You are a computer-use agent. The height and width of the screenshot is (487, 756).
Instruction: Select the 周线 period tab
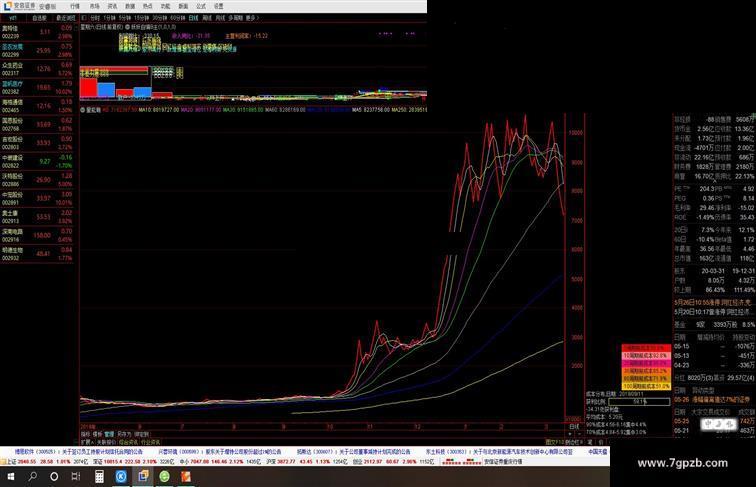[207, 18]
